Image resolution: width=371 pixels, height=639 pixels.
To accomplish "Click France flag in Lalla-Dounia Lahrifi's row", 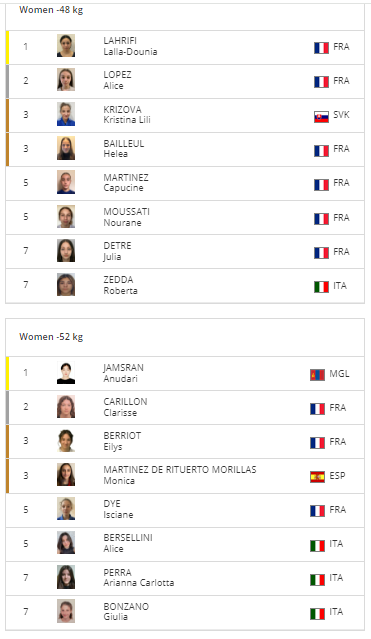I will tap(321, 48).
